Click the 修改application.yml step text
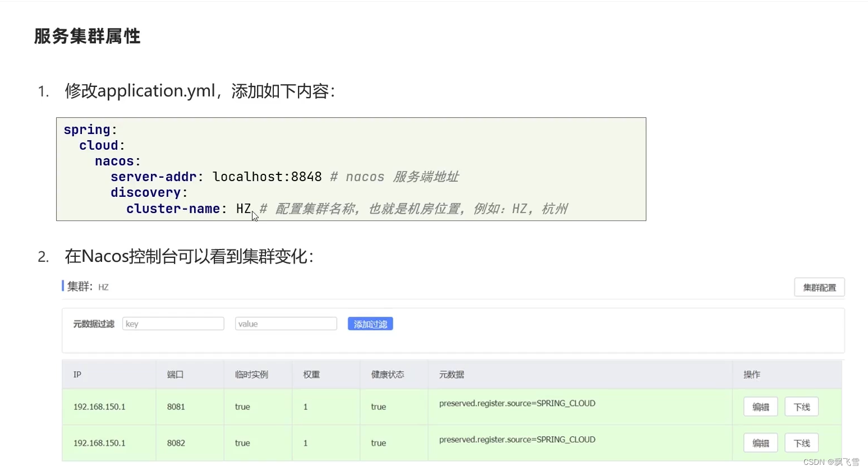Viewport: 868px width, 471px height. (x=200, y=91)
